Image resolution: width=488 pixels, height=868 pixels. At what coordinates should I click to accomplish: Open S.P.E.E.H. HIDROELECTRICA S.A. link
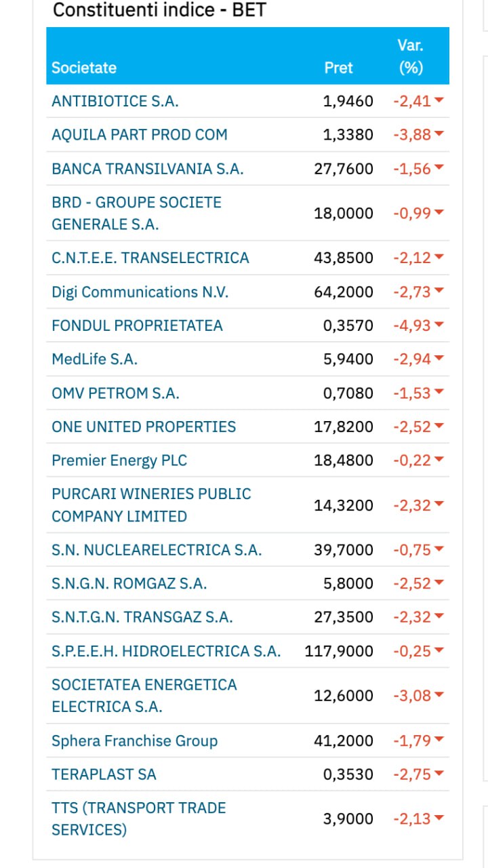[166, 651]
